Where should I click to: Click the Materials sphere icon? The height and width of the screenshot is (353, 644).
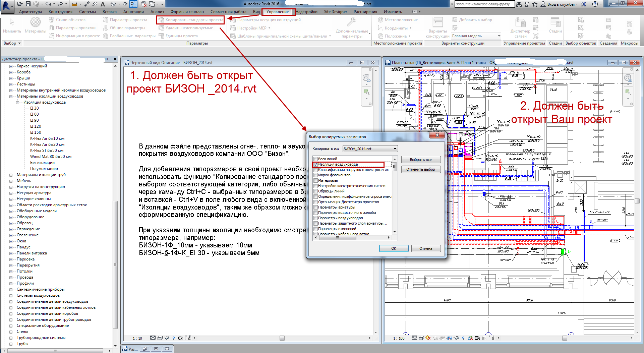[x=36, y=22]
